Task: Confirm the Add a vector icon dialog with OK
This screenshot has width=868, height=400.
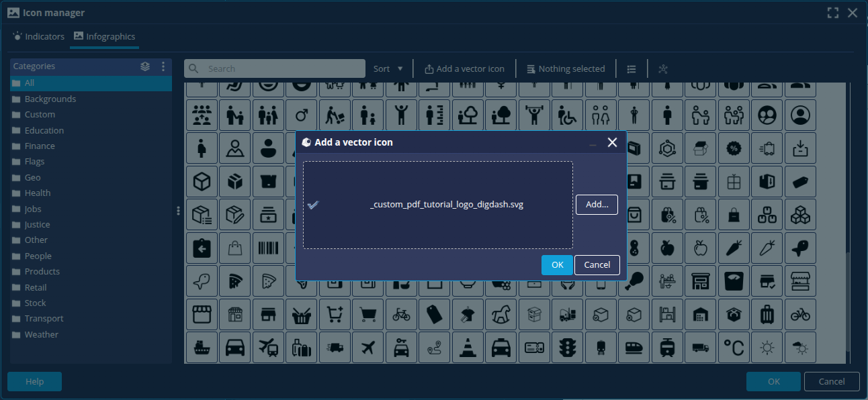Action: point(557,265)
